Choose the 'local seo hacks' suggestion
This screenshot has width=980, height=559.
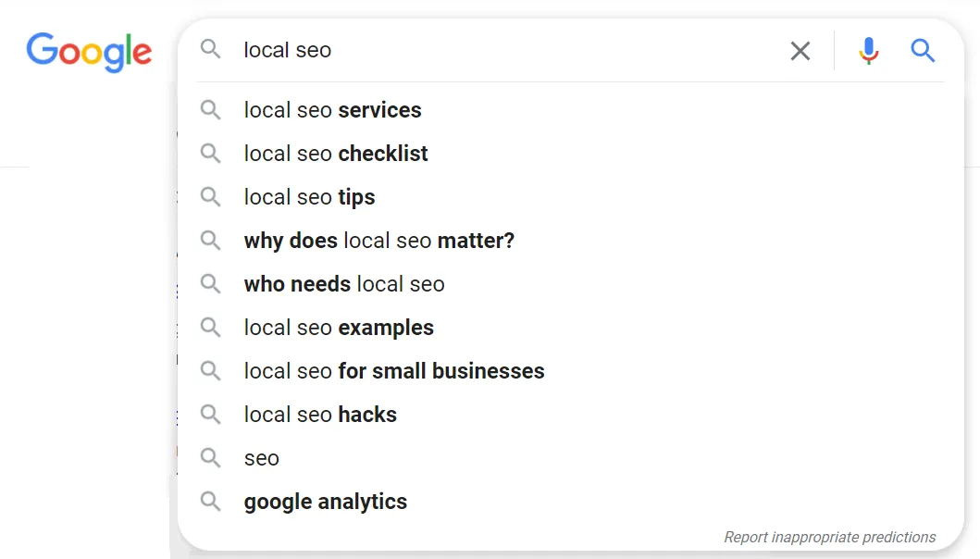[x=320, y=415]
